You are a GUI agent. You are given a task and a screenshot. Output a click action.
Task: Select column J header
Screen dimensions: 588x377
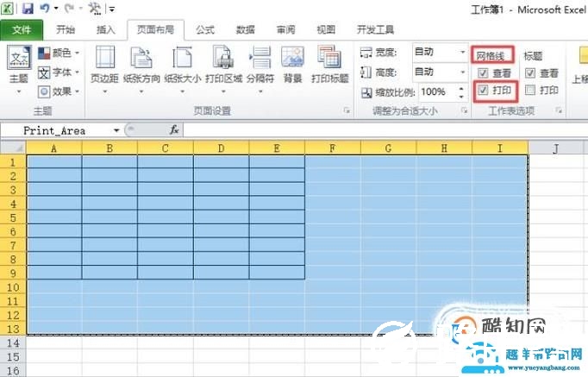tap(556, 148)
